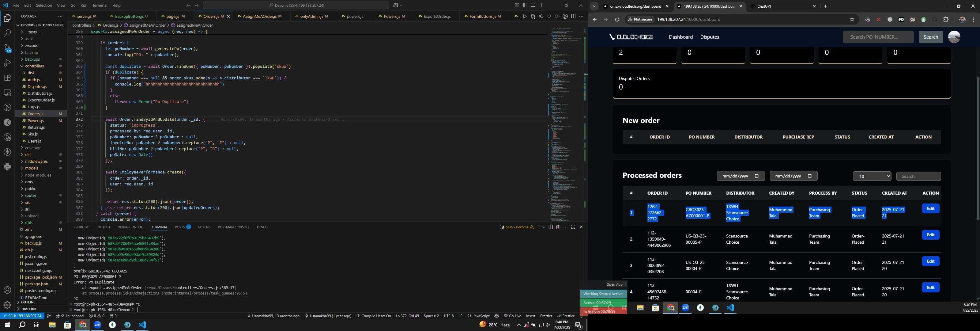Click the Search PO_NUMBER input field
The width and height of the screenshot is (980, 331).
(x=878, y=37)
